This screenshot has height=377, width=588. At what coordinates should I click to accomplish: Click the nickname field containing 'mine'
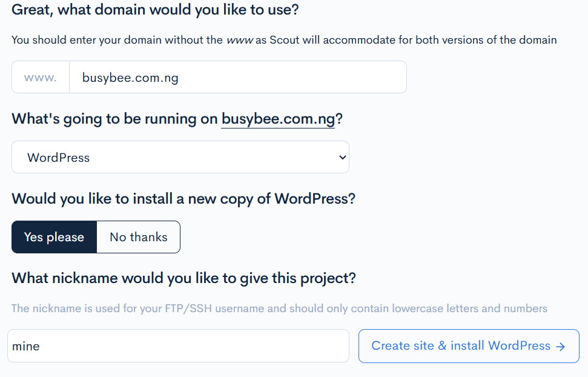click(x=178, y=346)
